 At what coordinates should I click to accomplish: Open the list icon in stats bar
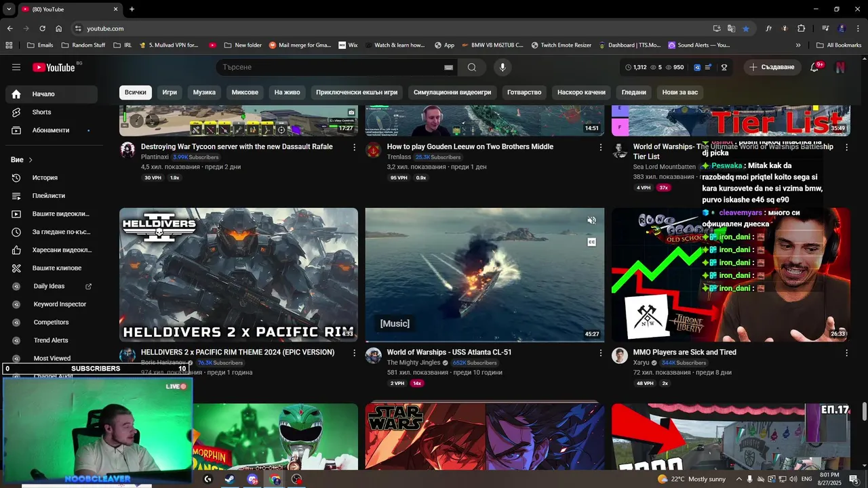709,67
